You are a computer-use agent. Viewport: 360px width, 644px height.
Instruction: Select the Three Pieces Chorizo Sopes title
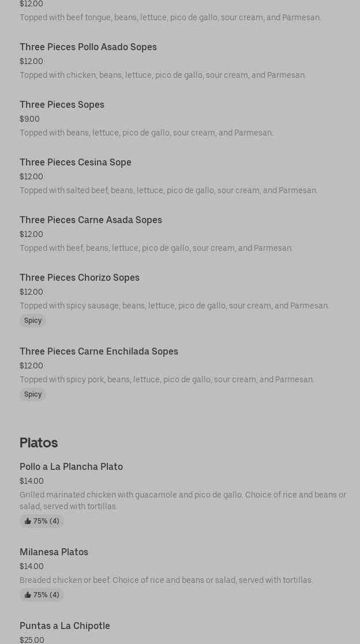pyautogui.click(x=80, y=278)
